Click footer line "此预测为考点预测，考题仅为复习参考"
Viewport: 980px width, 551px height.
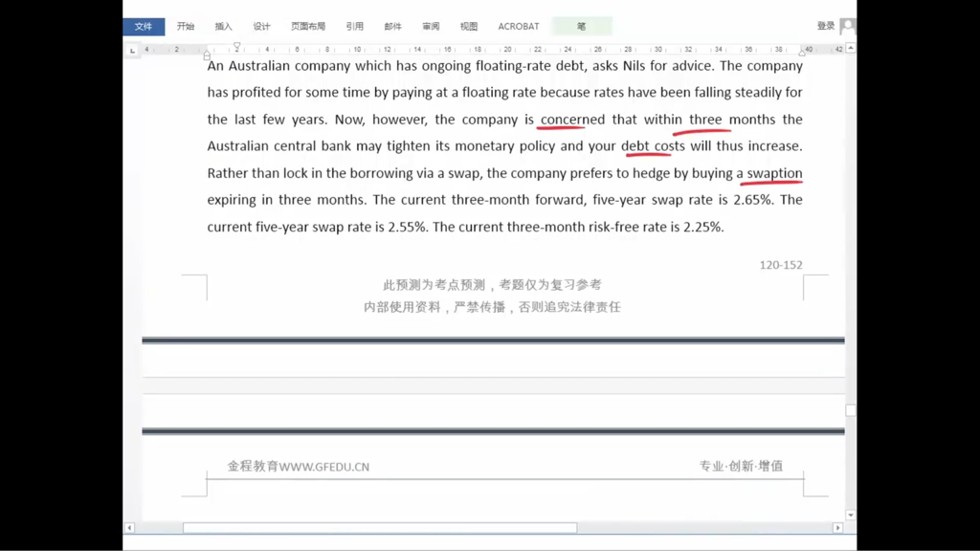(x=492, y=285)
